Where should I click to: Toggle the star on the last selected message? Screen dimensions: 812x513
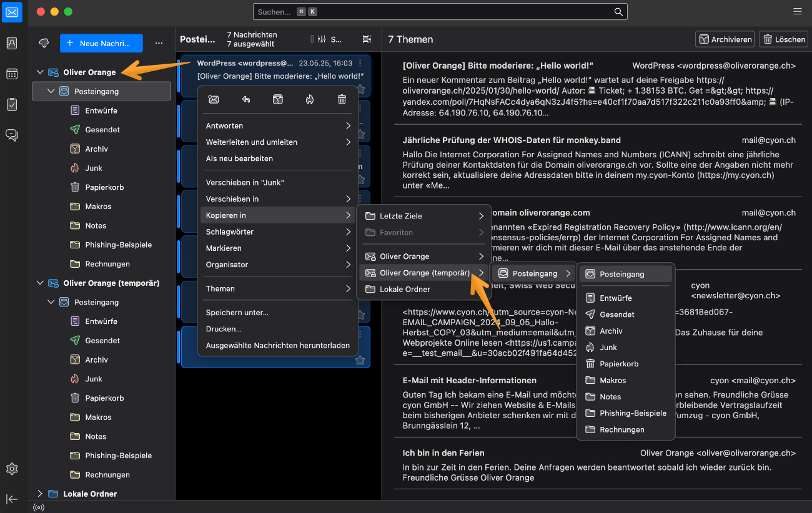pyautogui.click(x=360, y=360)
